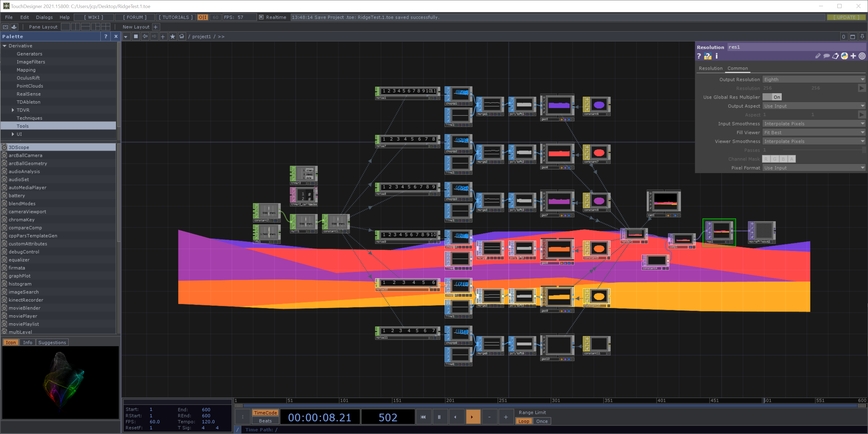Click the operator comment bubble icon
Viewport: 868px width, 434px height.
(x=826, y=56)
